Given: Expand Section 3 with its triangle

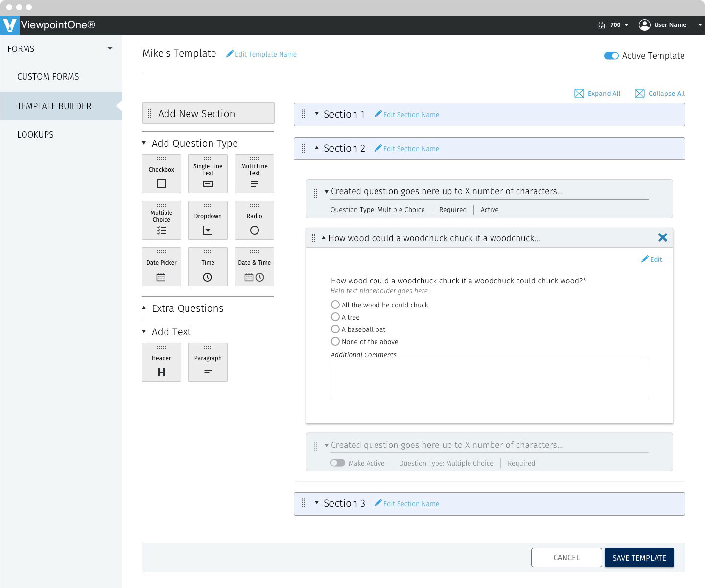Looking at the screenshot, I should pyautogui.click(x=317, y=502).
